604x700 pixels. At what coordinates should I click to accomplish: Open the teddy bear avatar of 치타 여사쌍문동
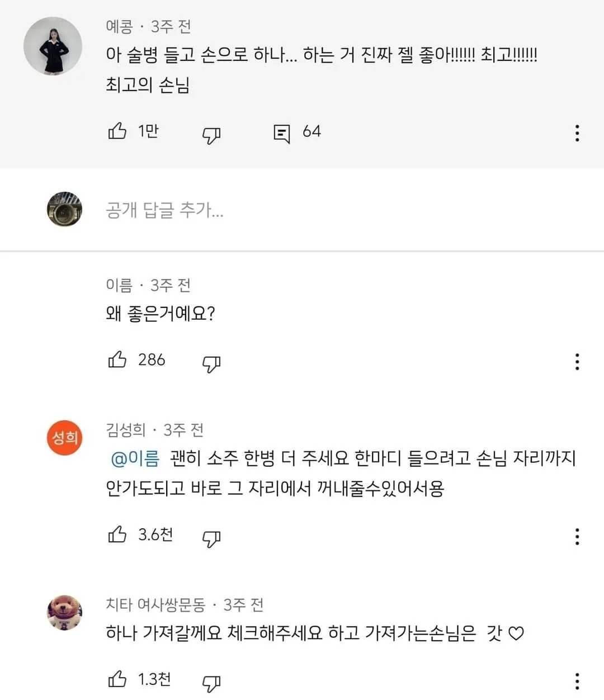65,613
